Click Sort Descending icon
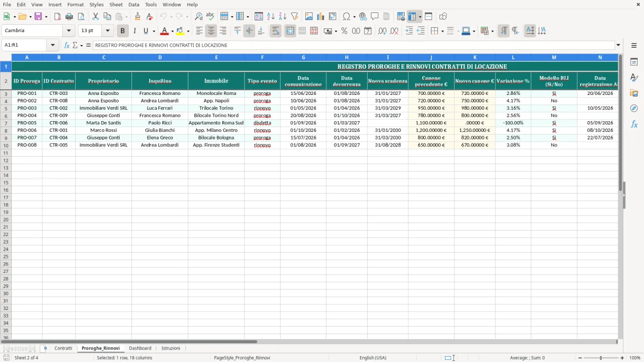 click(x=283, y=17)
